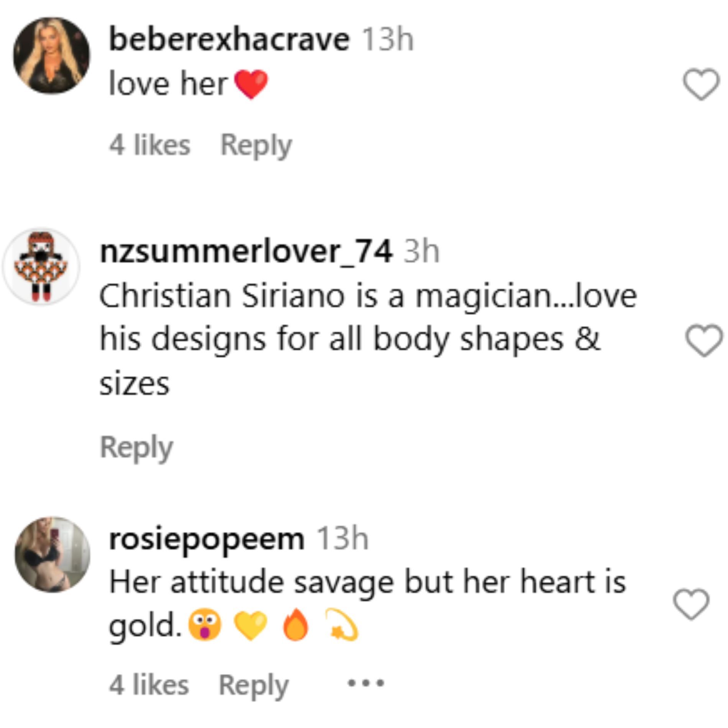Click the 13h timestamp on beberexhacrave's comment
This screenshot has width=728, height=728.
click(388, 39)
